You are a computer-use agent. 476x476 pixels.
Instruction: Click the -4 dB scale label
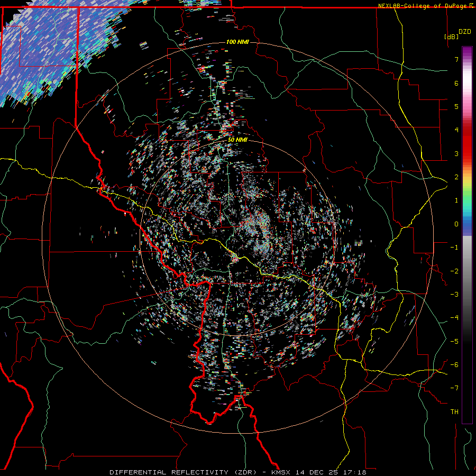pyautogui.click(x=454, y=318)
